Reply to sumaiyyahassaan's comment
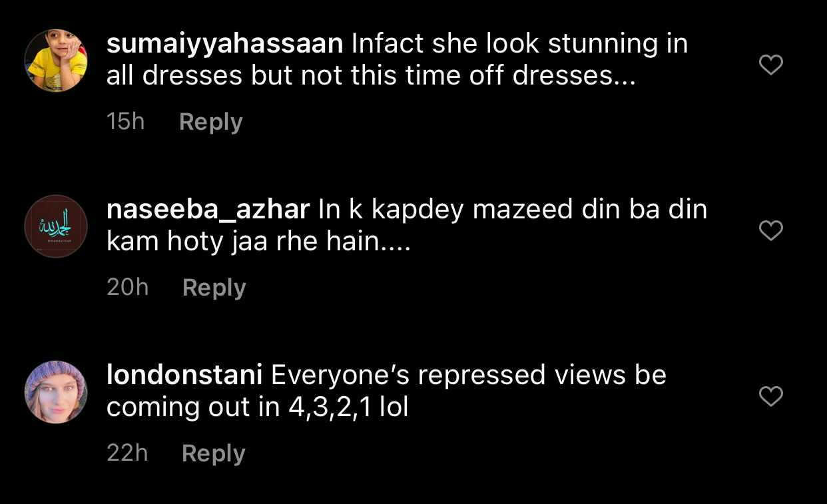Image resolution: width=827 pixels, height=504 pixels. point(210,122)
